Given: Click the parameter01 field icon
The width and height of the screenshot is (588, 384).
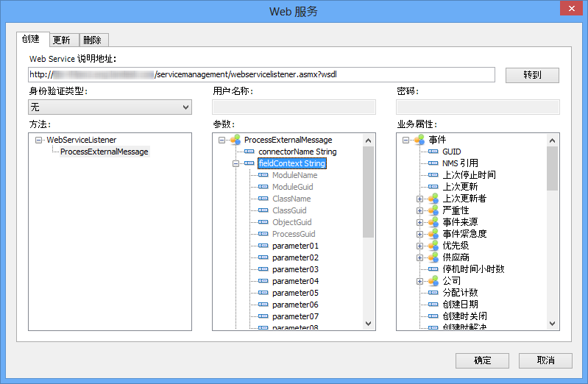Looking at the screenshot, I should coord(263,246).
